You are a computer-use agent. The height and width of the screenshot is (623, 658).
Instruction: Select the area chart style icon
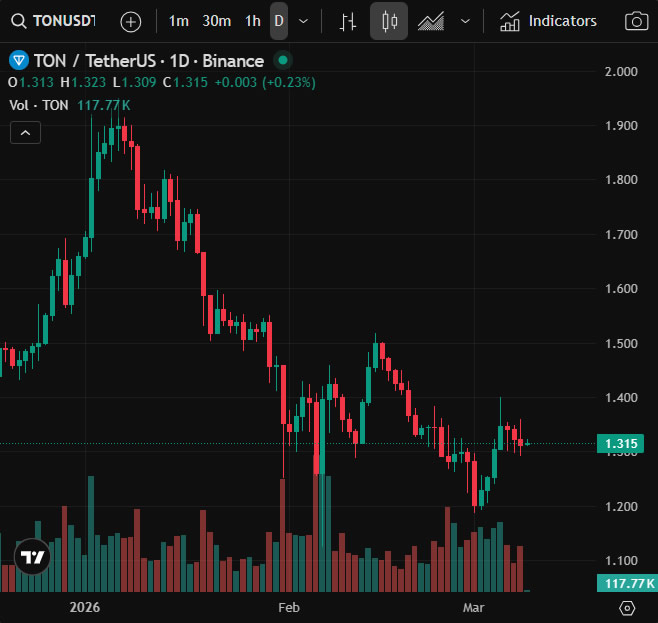(431, 21)
